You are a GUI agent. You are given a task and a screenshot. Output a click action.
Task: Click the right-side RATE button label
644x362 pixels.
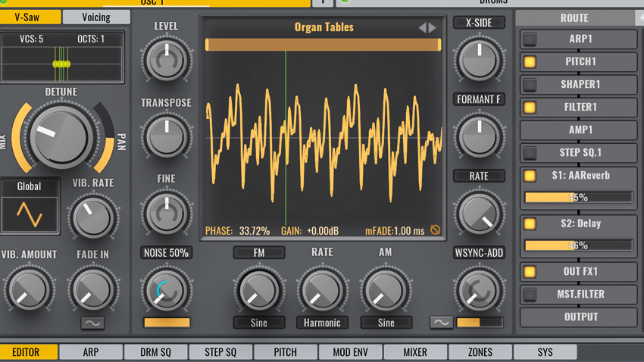479,176
